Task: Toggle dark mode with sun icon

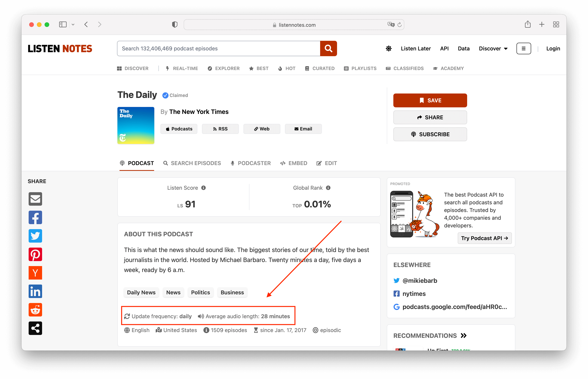Action: (x=389, y=48)
